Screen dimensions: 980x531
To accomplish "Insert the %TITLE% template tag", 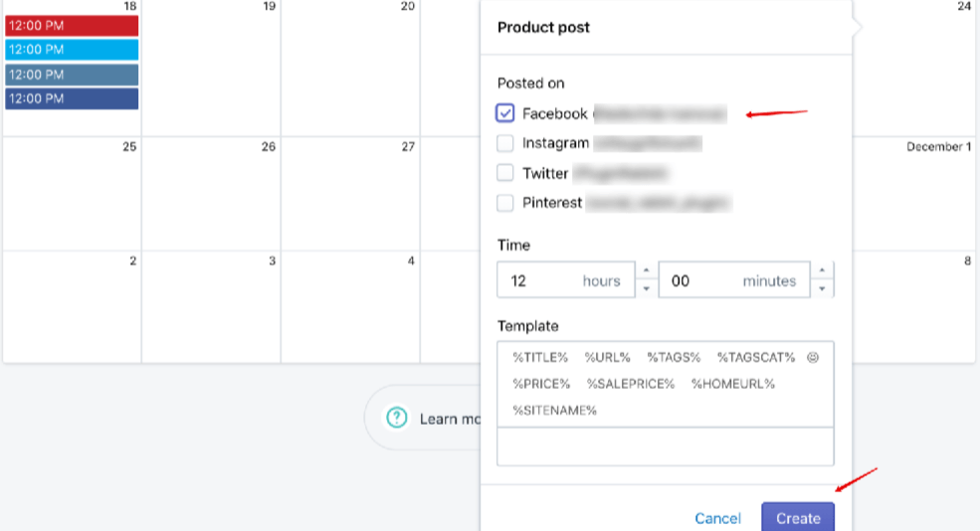I will point(540,357).
